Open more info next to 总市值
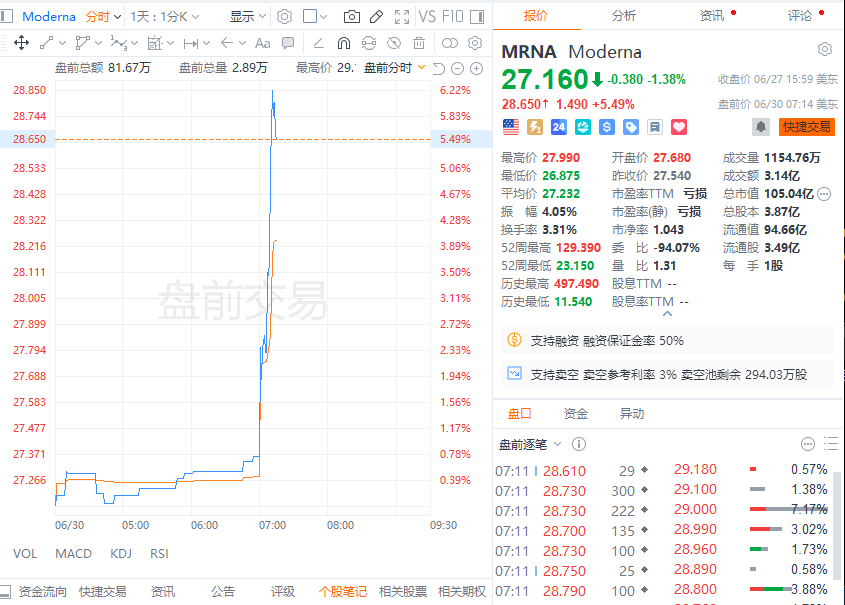845x605 pixels. pos(824,194)
